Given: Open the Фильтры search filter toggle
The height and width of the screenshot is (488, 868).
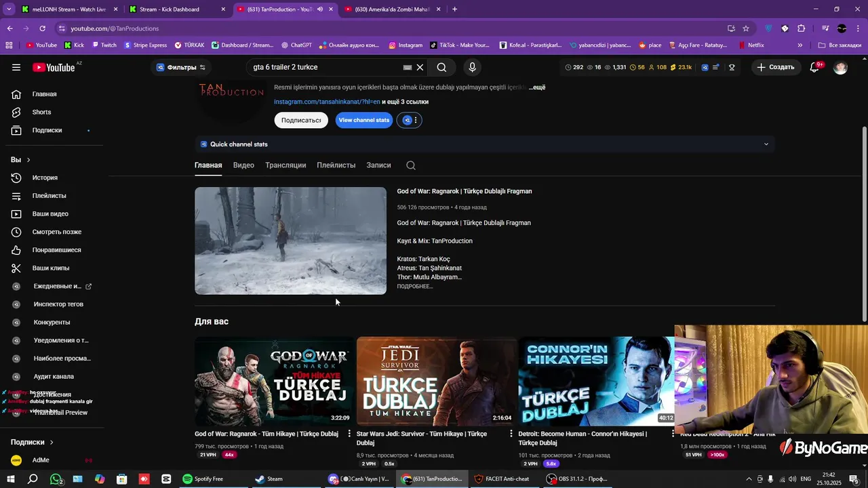Looking at the screenshot, I should pyautogui.click(x=181, y=67).
